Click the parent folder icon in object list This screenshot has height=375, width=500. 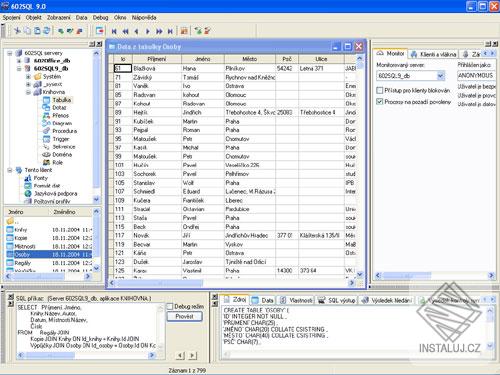10,221
